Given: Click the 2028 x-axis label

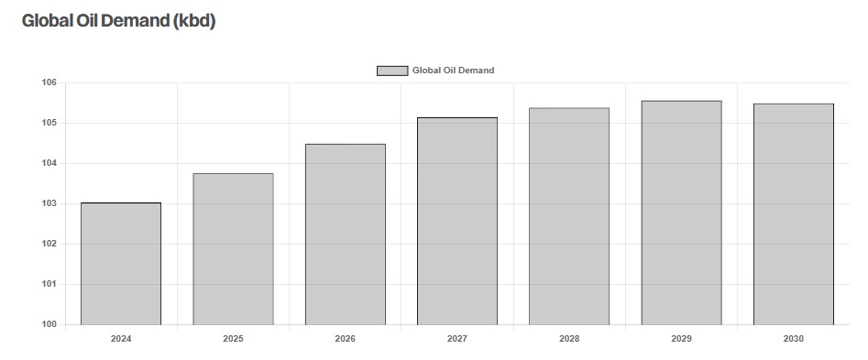Looking at the screenshot, I should 569,339.
